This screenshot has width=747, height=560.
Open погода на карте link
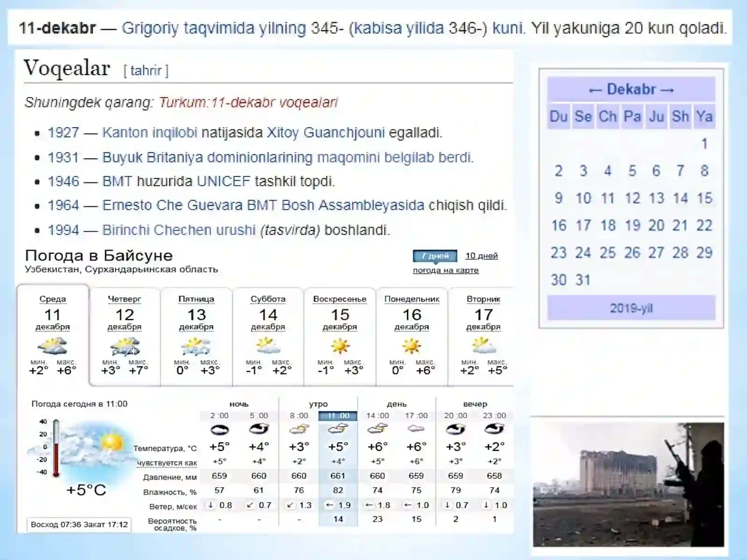[x=445, y=270]
